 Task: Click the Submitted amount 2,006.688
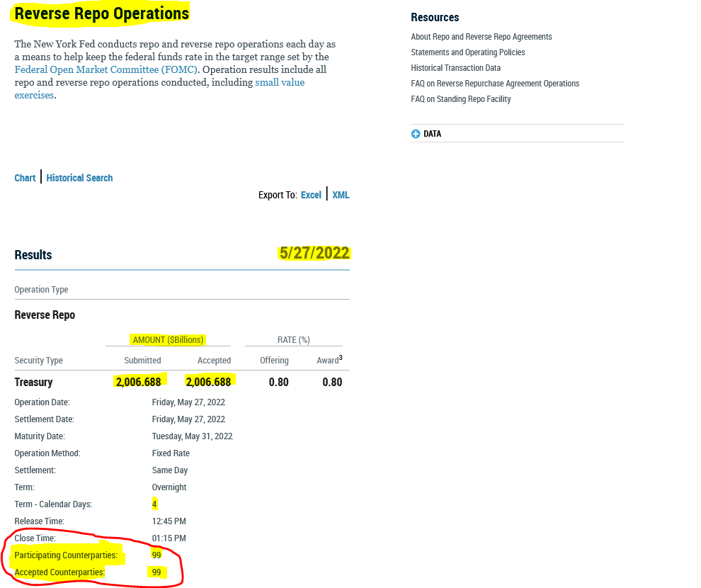point(139,383)
